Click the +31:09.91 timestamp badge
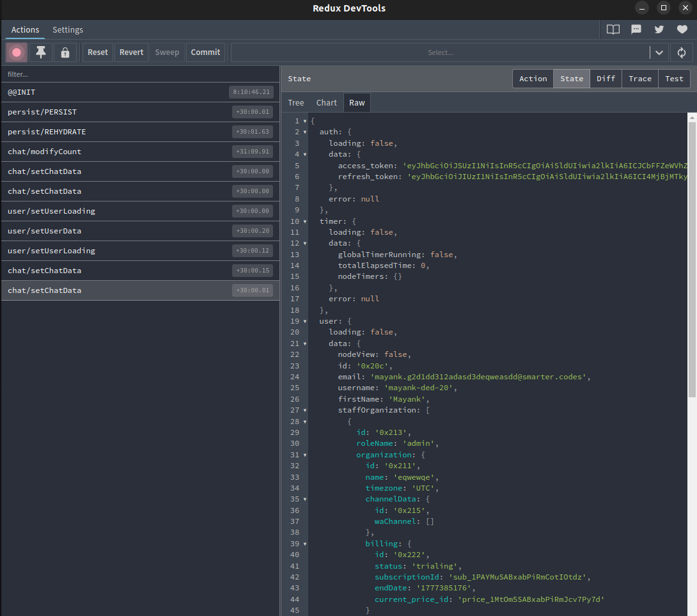697x616 pixels. click(x=253, y=152)
